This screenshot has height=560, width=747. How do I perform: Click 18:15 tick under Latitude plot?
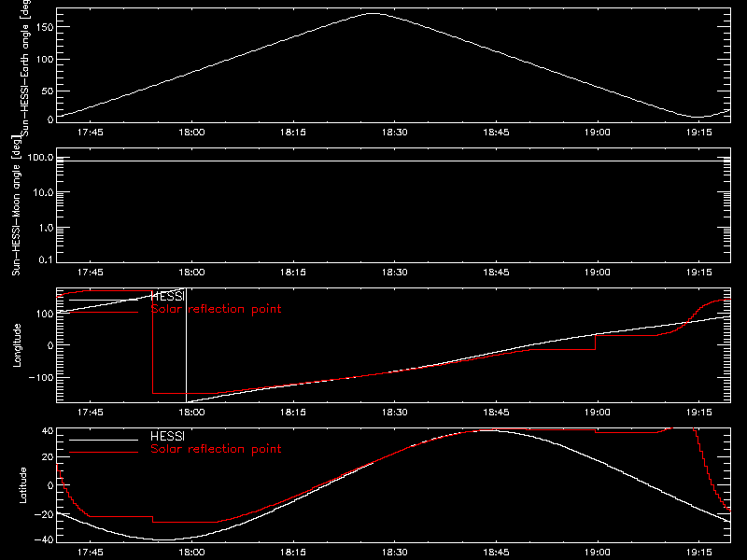[293, 553]
